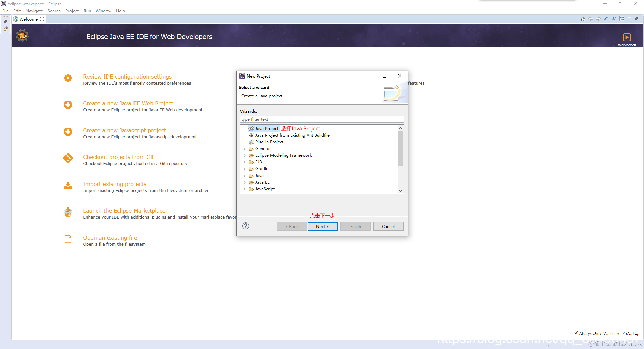Viewport: 644px width, 349px height.
Task: Click the Java Project wizard icon
Action: (251, 129)
